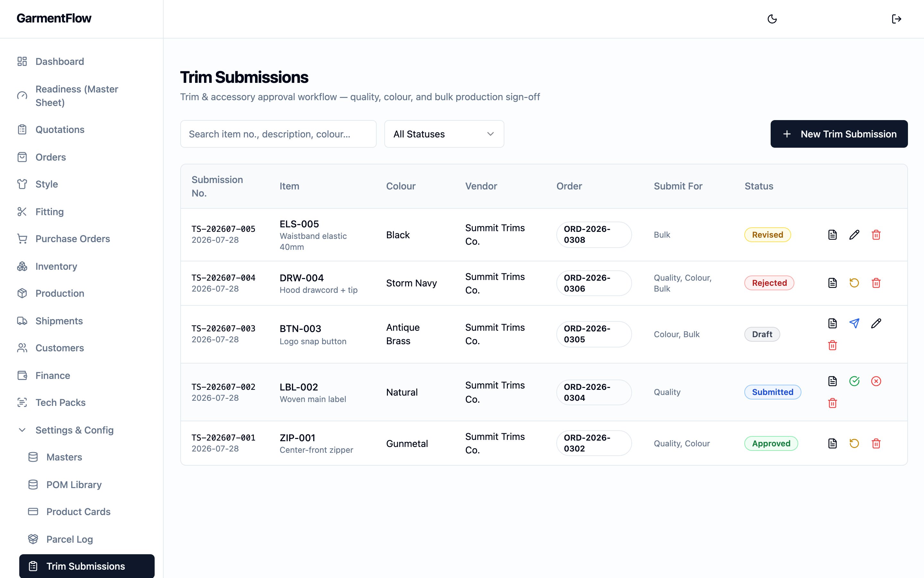The height and width of the screenshot is (578, 924).
Task: Click the Storm Navy colour cell
Action: pyautogui.click(x=411, y=283)
